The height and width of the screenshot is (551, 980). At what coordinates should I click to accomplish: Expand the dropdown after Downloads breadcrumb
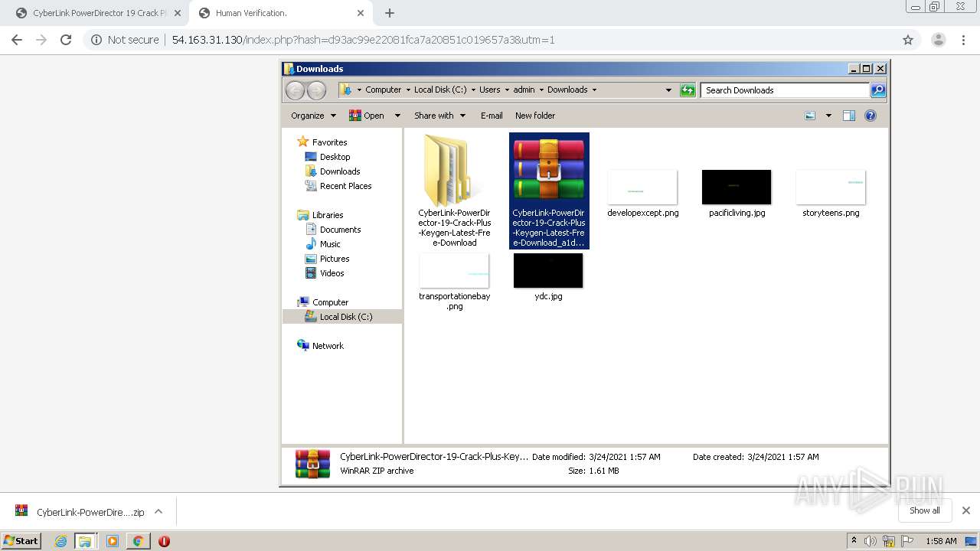(x=594, y=90)
